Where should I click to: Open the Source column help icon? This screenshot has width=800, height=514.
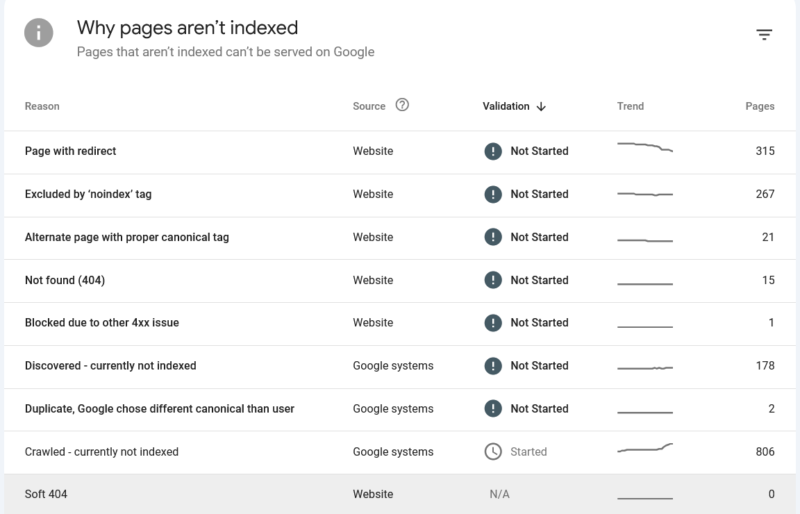pos(402,105)
